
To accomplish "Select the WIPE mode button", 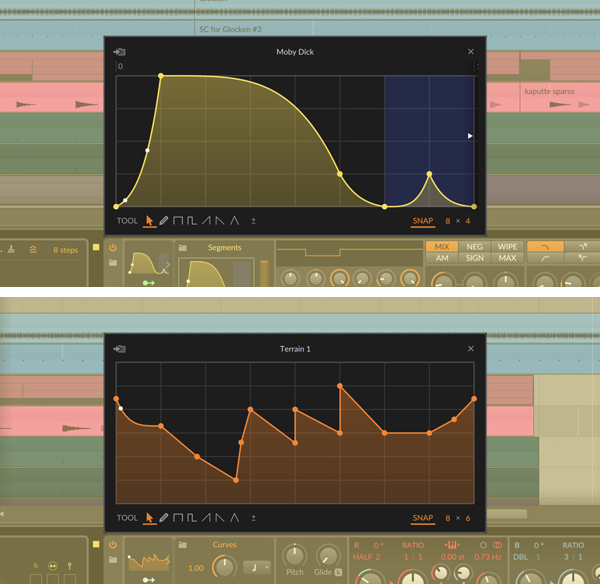I will point(507,247).
